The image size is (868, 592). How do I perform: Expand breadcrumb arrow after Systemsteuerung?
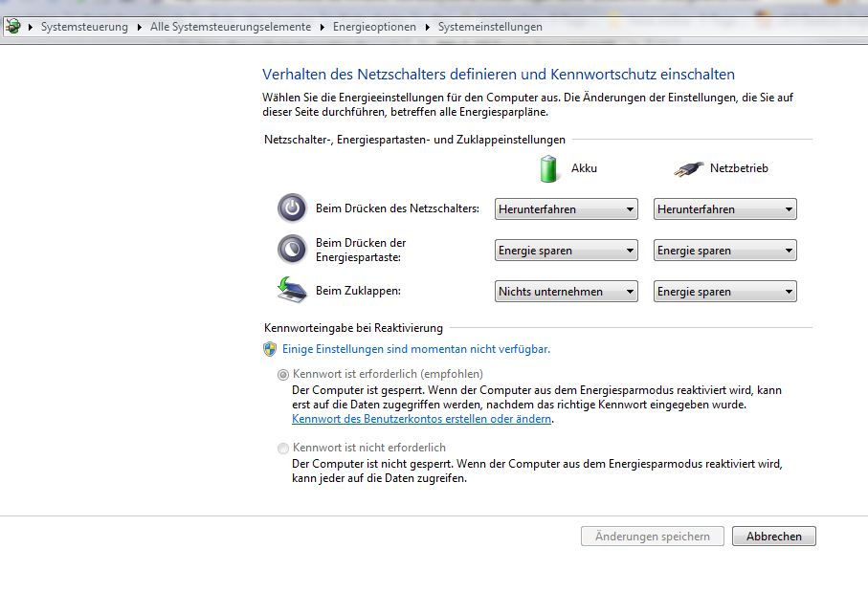click(x=139, y=27)
